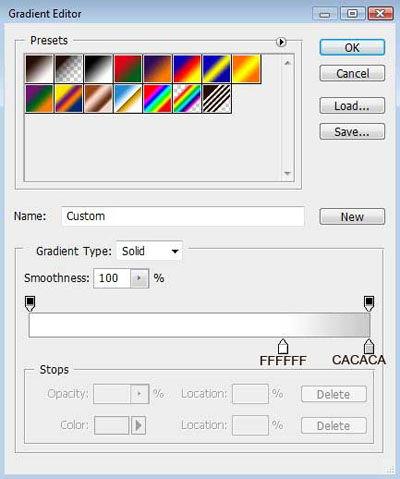Choose the red to green gradient preset

coord(128,69)
